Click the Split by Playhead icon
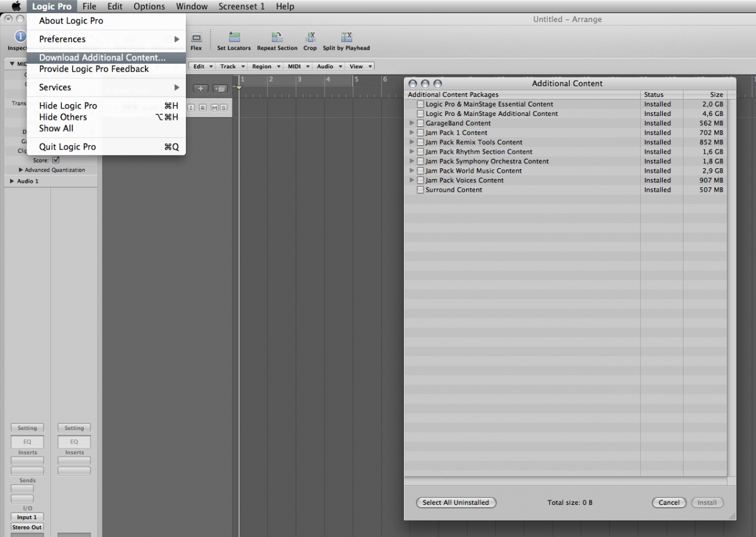Image resolution: width=756 pixels, height=537 pixels. coord(346,38)
